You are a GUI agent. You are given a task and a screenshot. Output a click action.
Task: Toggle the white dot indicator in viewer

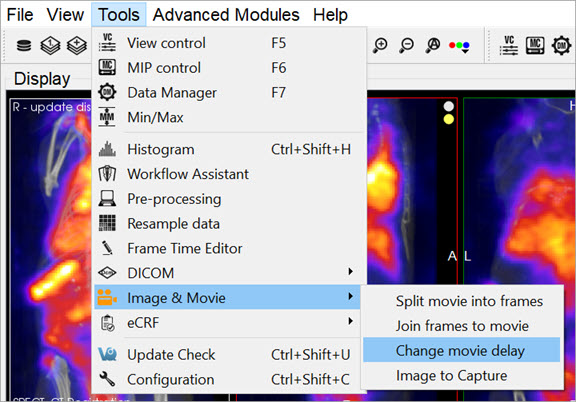click(449, 107)
